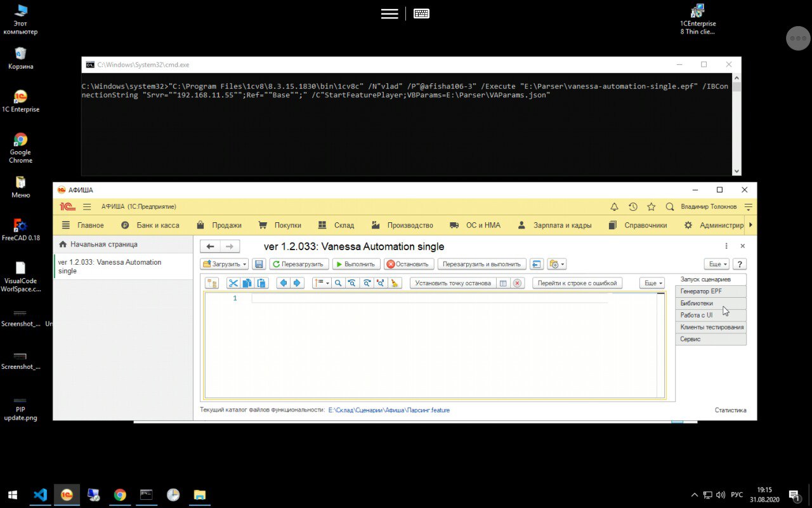Open Visual Studio Code in taskbar
The height and width of the screenshot is (508, 812).
point(41,495)
